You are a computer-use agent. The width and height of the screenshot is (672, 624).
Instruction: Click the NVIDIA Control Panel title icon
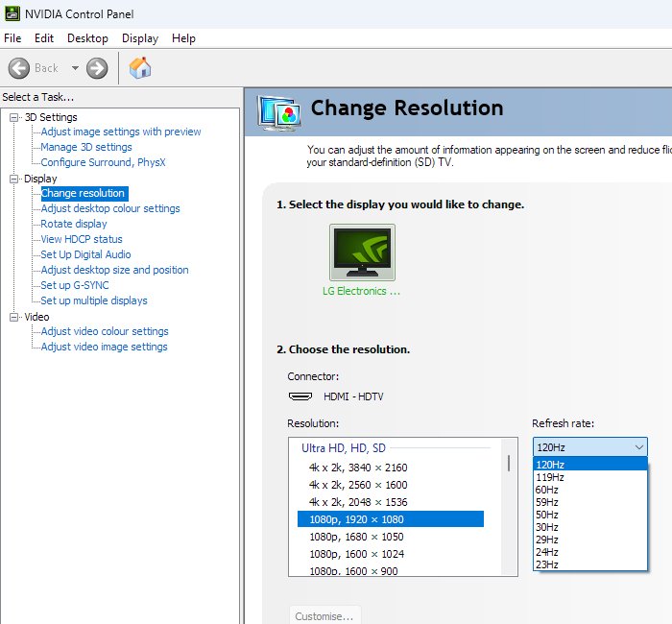tap(12, 13)
